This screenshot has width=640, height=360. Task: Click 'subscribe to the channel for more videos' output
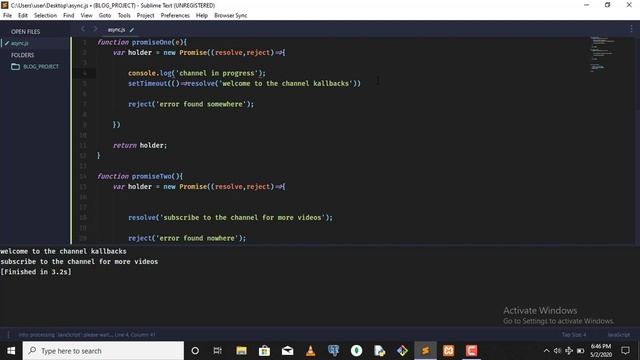(x=79, y=262)
